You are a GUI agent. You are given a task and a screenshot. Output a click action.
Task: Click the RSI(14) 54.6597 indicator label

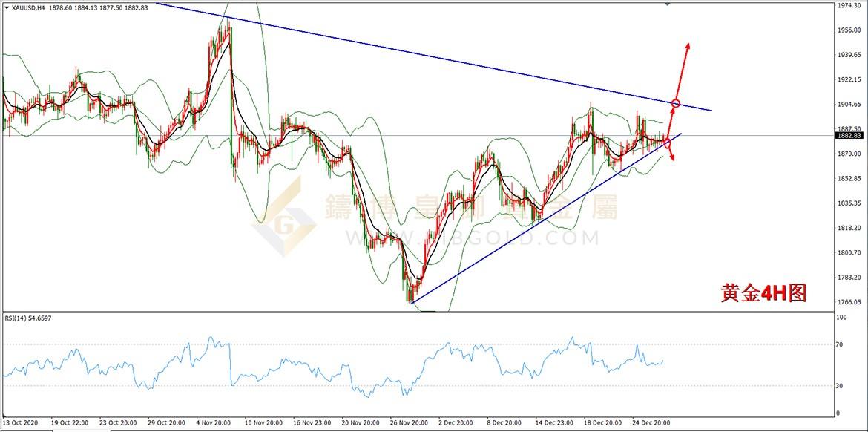click(x=28, y=318)
